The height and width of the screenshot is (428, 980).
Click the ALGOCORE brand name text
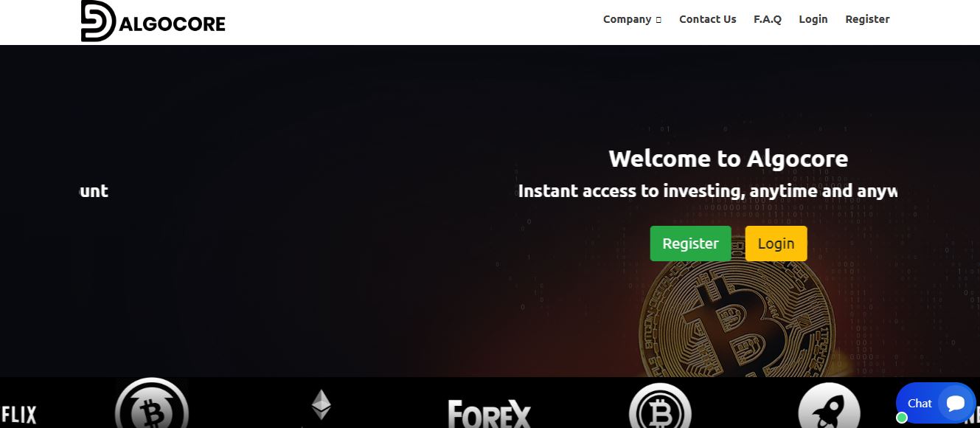(x=171, y=24)
